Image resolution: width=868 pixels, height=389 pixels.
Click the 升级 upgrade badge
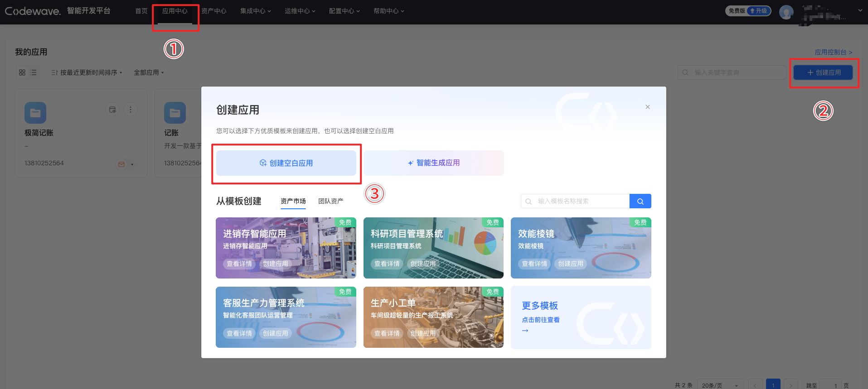tap(759, 11)
